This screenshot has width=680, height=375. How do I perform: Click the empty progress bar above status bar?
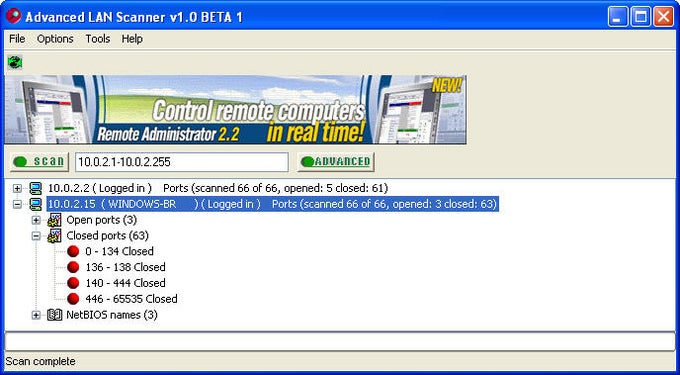(x=340, y=341)
